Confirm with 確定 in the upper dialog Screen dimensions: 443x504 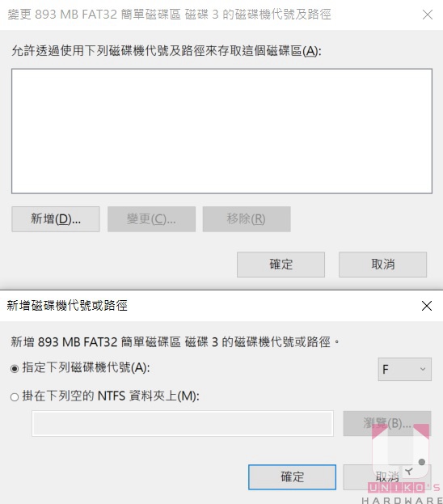(281, 265)
